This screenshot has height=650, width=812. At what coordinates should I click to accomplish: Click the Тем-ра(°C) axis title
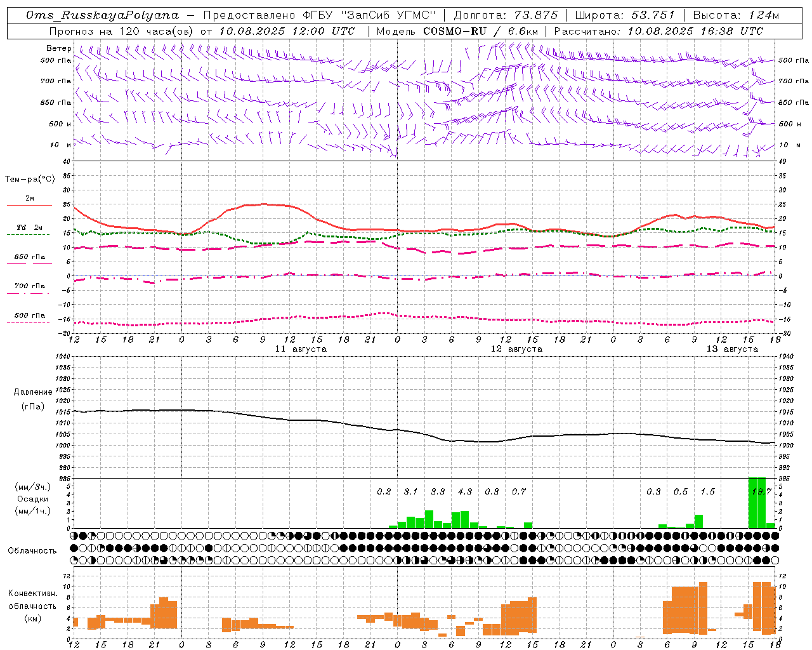click(30, 180)
